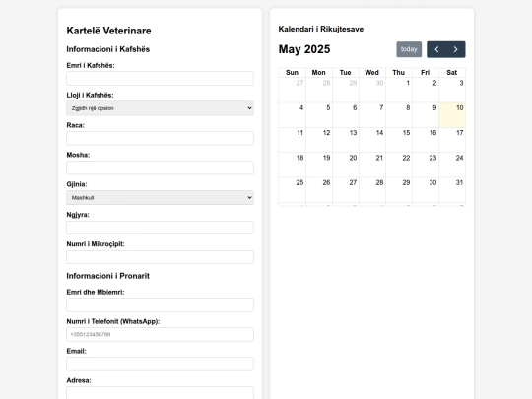Open the Gjinia dropdown
532x399 pixels.
(160, 197)
